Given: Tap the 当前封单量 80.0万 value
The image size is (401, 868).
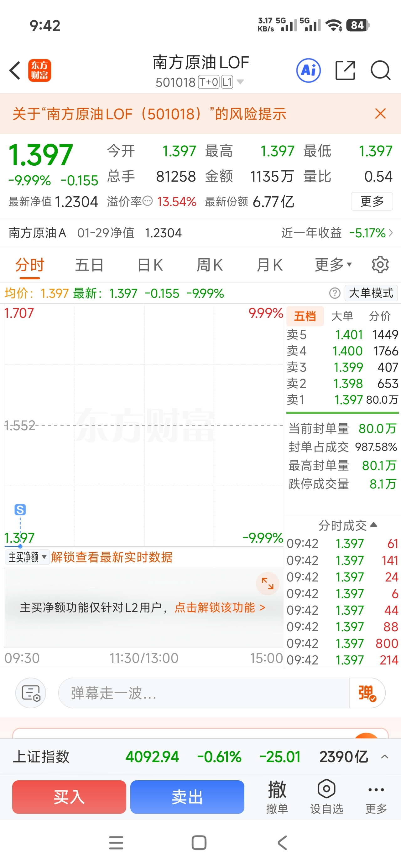Looking at the screenshot, I should [378, 429].
